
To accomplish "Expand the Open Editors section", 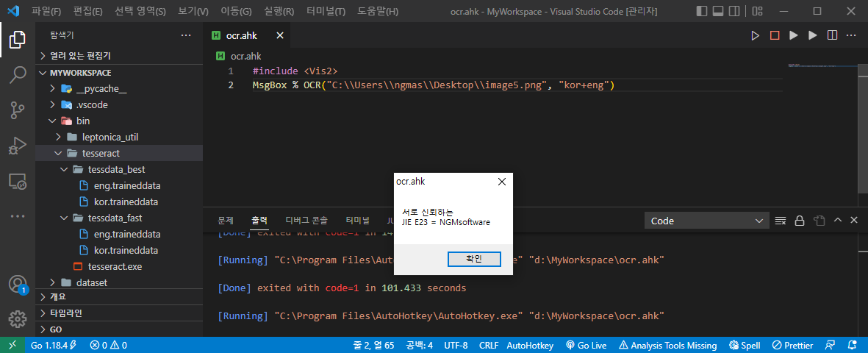I will [x=119, y=56].
